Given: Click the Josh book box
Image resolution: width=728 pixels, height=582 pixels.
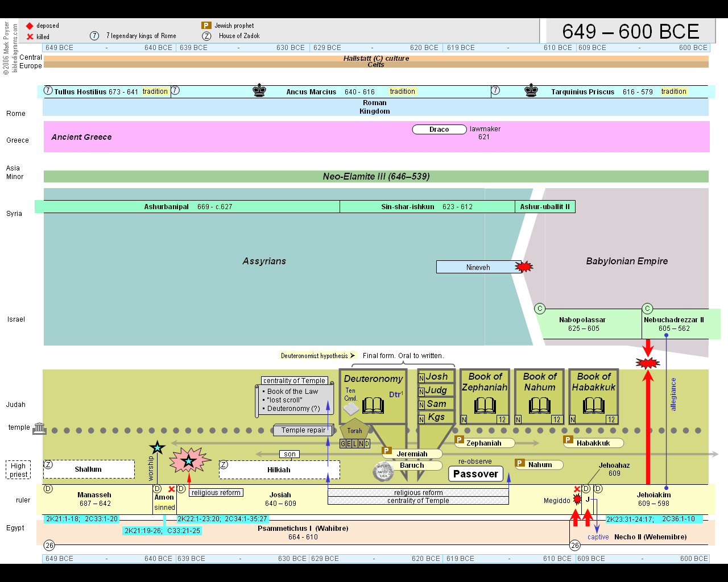Looking at the screenshot, I should pyautogui.click(x=436, y=376).
